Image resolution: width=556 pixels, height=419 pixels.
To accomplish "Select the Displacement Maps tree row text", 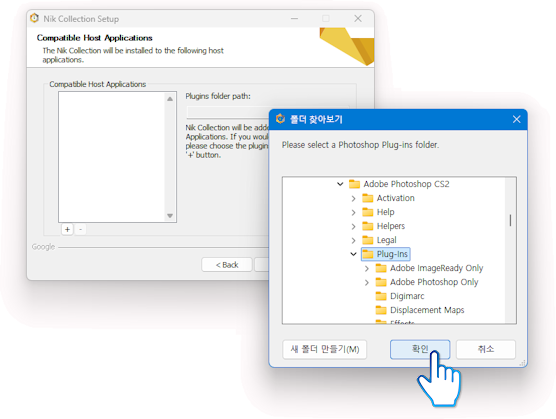I will tap(427, 310).
